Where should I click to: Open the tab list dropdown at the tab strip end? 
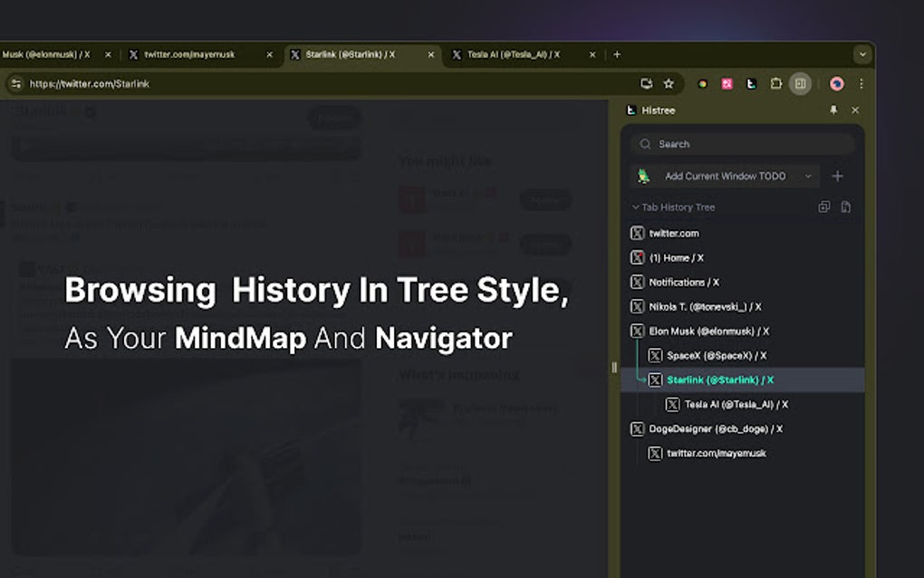862,54
